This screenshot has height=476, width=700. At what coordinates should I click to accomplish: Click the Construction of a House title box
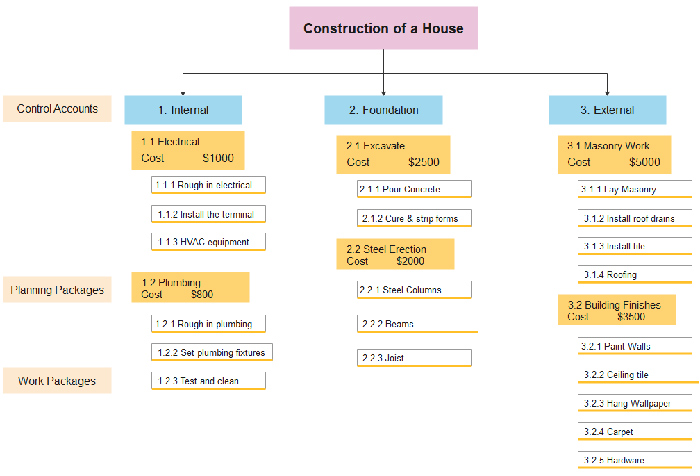point(383,28)
